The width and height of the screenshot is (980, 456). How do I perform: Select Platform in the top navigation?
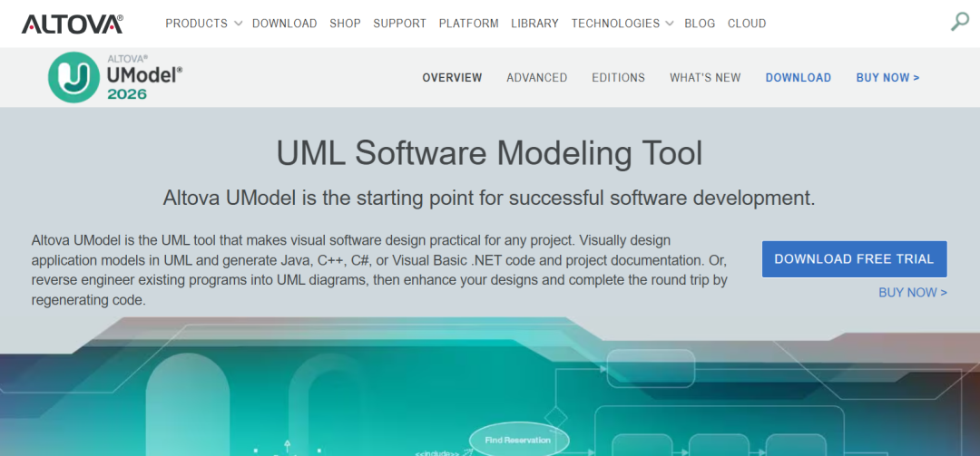tap(469, 24)
